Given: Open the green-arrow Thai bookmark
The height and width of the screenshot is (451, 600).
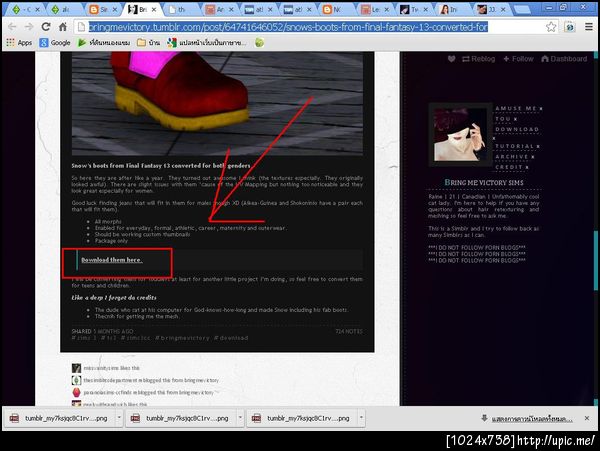Looking at the screenshot, I should [104, 42].
